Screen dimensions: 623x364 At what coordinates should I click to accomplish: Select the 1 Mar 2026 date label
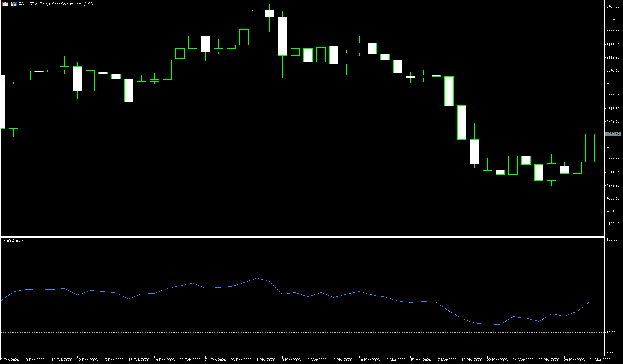265,360
